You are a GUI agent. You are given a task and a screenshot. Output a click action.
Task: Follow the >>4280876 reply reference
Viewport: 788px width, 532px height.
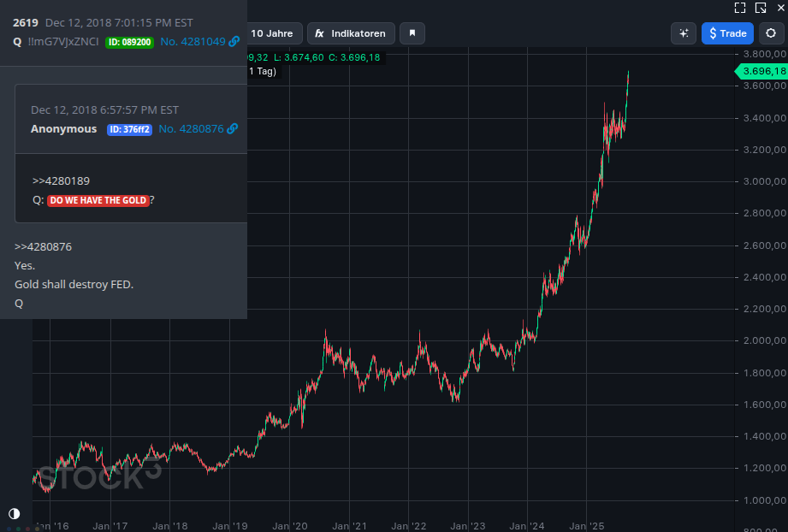[44, 246]
